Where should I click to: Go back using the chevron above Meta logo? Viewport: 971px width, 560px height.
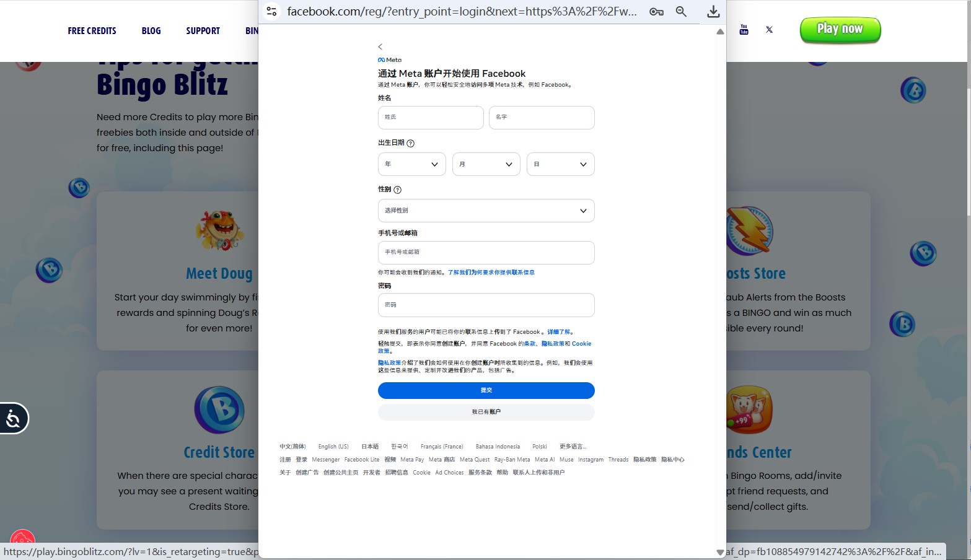pyautogui.click(x=380, y=46)
